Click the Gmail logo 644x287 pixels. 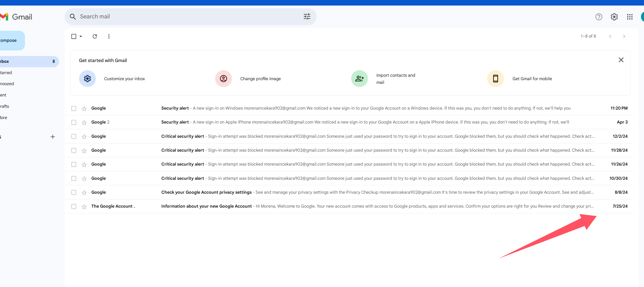coord(16,17)
